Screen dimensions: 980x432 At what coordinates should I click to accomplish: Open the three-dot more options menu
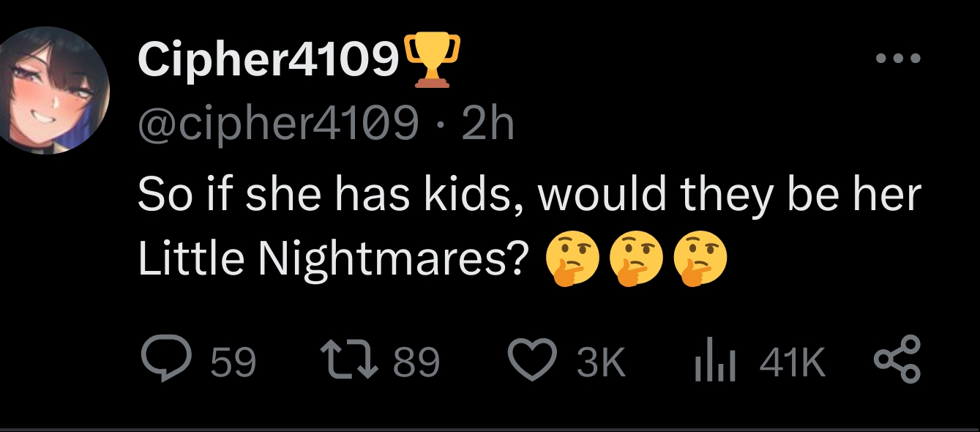tap(898, 59)
